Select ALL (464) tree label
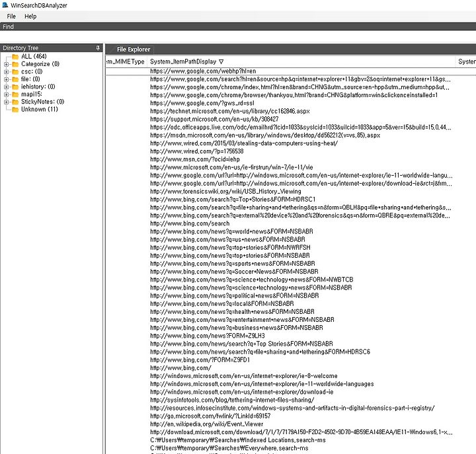476x454 pixels. click(x=34, y=56)
